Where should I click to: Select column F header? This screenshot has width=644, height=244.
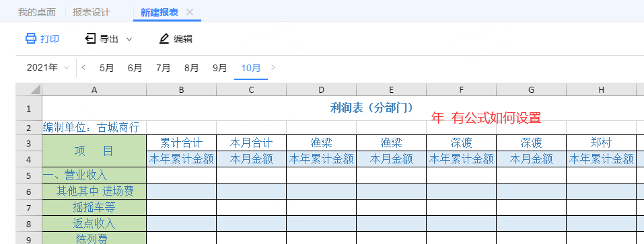[x=461, y=90]
